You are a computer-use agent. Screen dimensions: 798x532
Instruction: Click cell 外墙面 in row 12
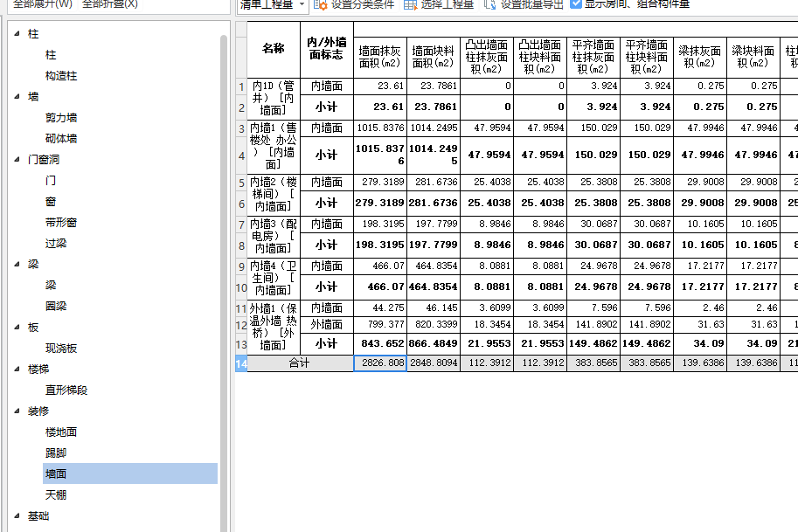[327, 324]
